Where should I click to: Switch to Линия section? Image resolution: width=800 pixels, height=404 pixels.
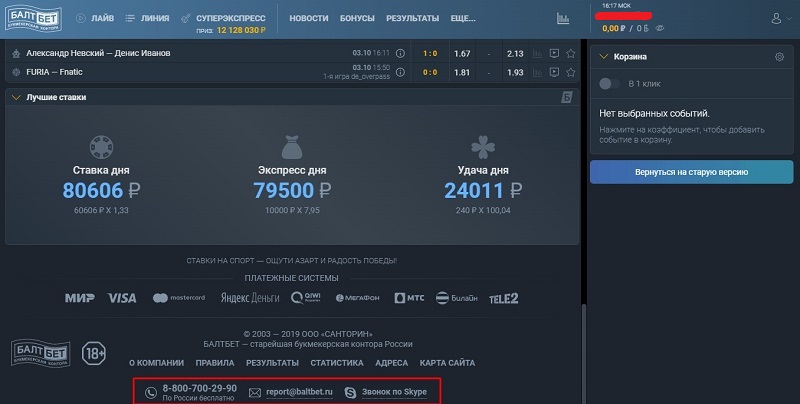point(148,18)
